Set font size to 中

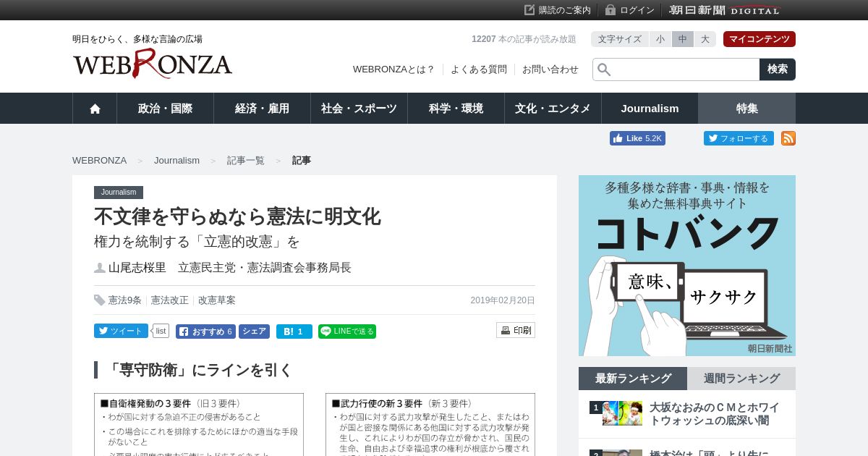pos(683,39)
